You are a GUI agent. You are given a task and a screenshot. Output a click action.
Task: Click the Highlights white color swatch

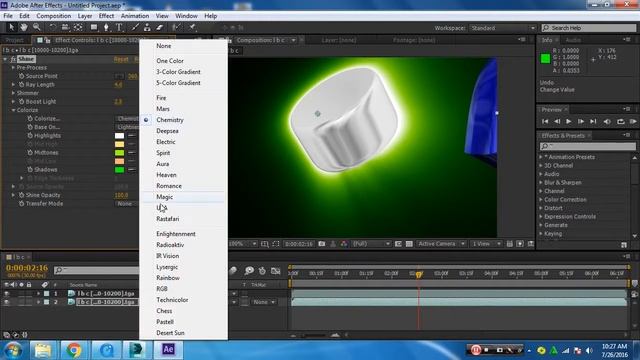pos(120,136)
